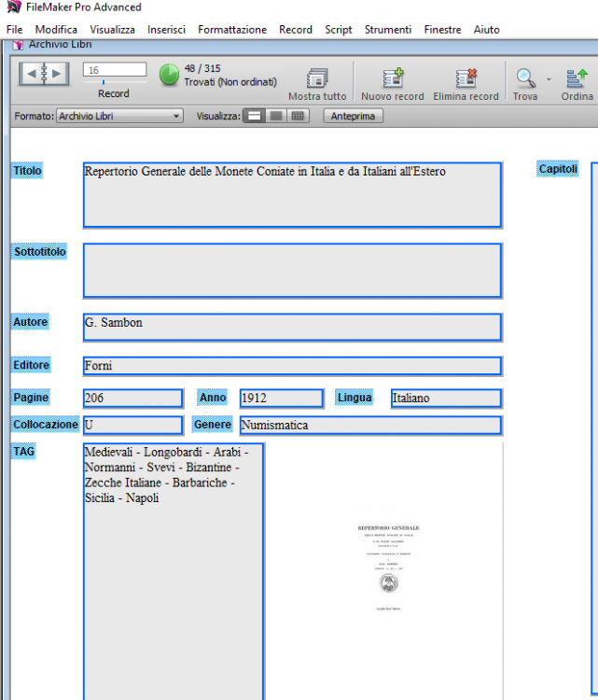Click the Anteprima button
Image resolution: width=598 pixels, height=700 pixels.
[x=353, y=116]
